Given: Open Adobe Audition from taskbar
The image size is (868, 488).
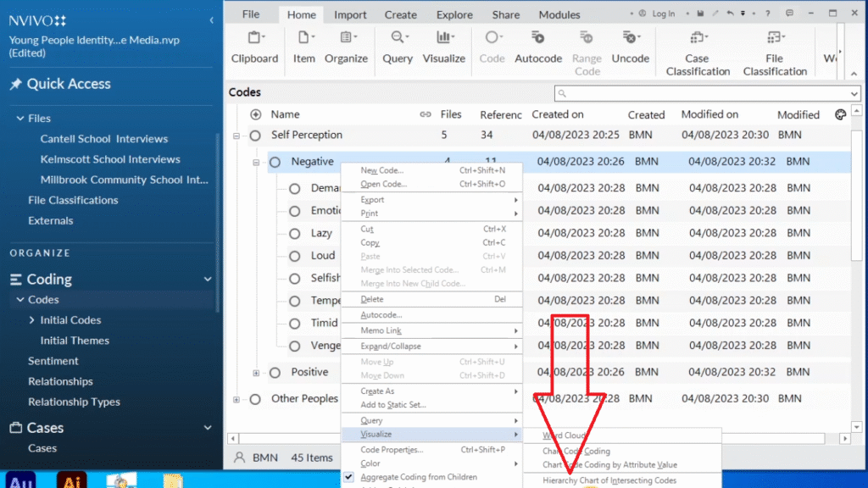Looking at the screenshot, I should [19, 480].
